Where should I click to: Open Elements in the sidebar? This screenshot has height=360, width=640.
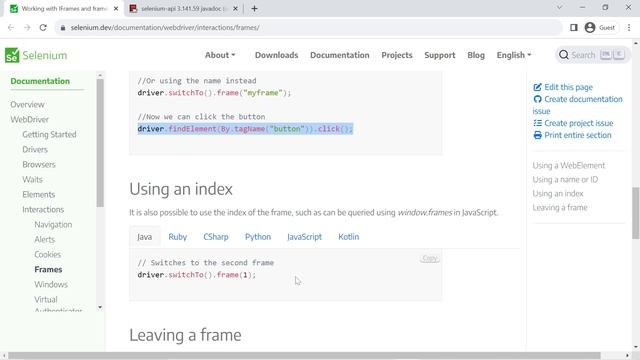(38, 195)
